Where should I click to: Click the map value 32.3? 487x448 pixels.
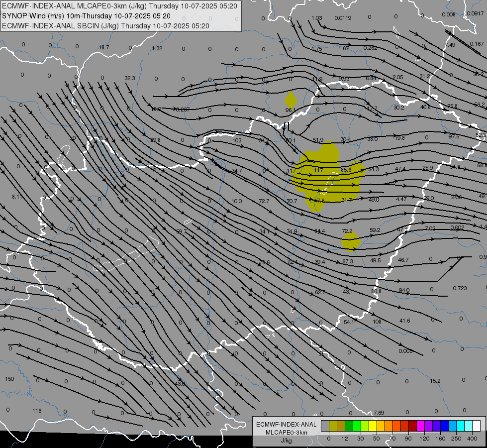[130, 78]
